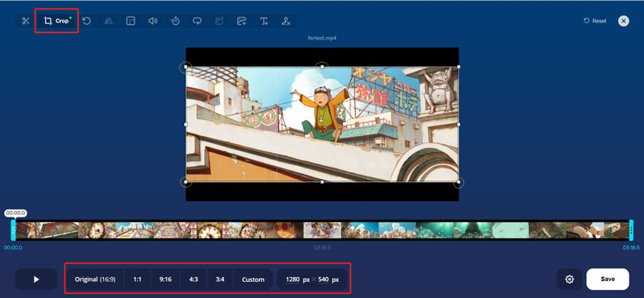This screenshot has height=298, width=644.
Task: Choose 4:3 aspect ratio
Action: 193,279
